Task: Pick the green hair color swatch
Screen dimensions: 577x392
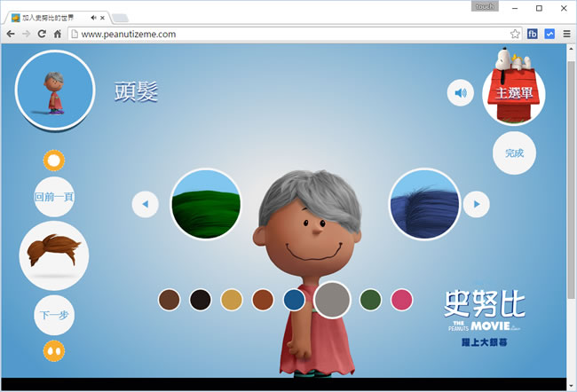Action: click(370, 300)
